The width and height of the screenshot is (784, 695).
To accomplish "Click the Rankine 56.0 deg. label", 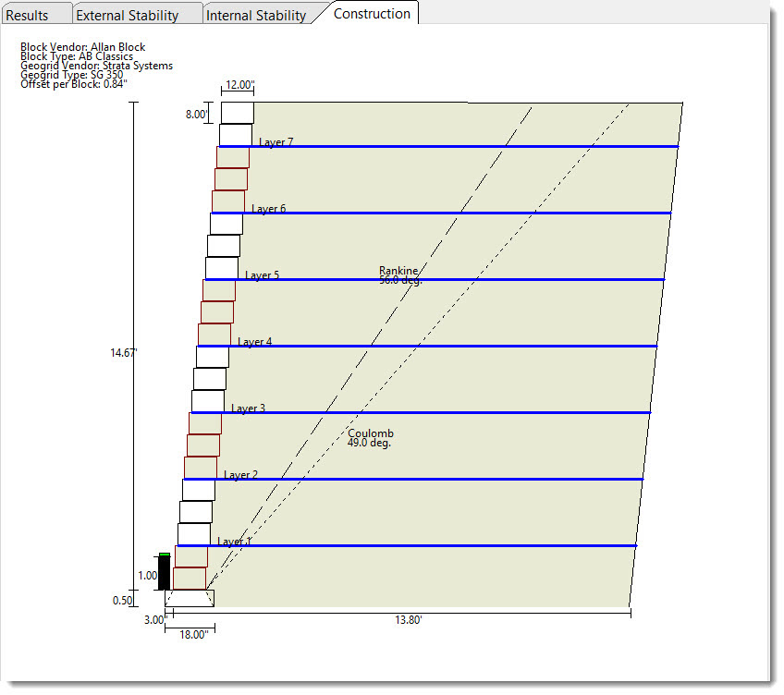I will [x=399, y=275].
